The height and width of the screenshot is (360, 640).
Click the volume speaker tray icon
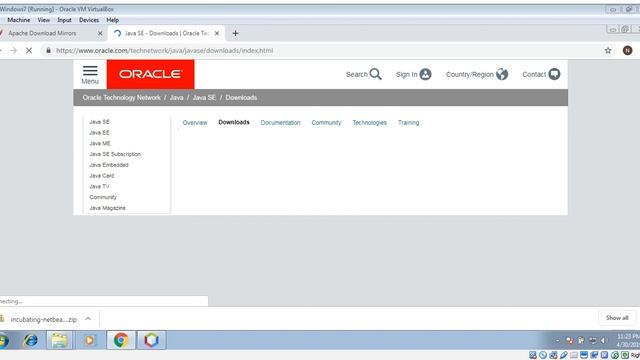(604, 340)
